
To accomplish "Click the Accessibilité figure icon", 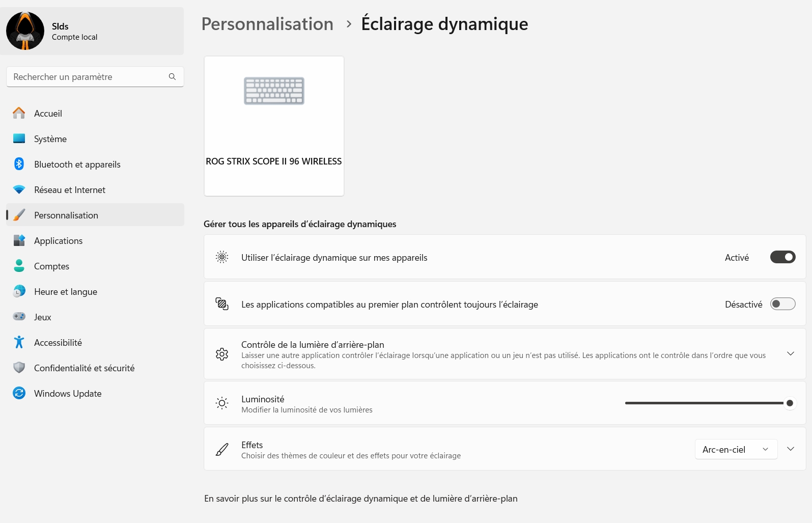I will 19,342.
